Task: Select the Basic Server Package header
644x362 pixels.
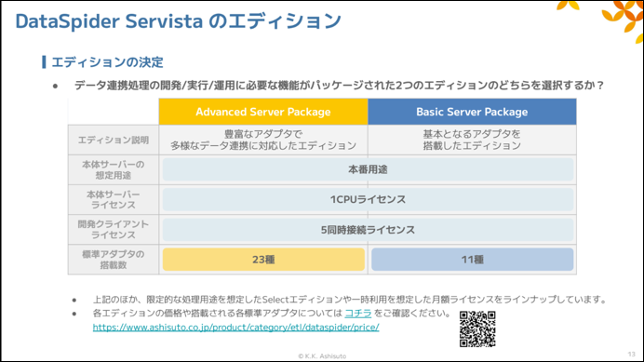Action: tap(472, 112)
